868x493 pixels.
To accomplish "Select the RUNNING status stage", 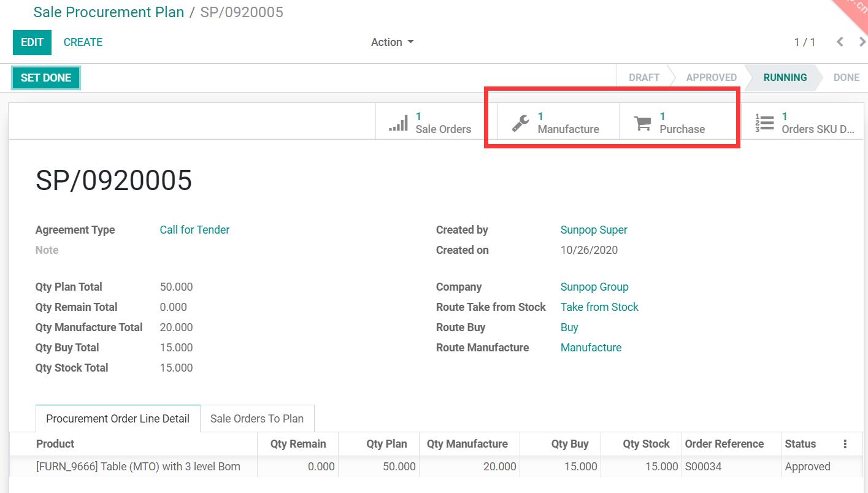I will (x=785, y=78).
